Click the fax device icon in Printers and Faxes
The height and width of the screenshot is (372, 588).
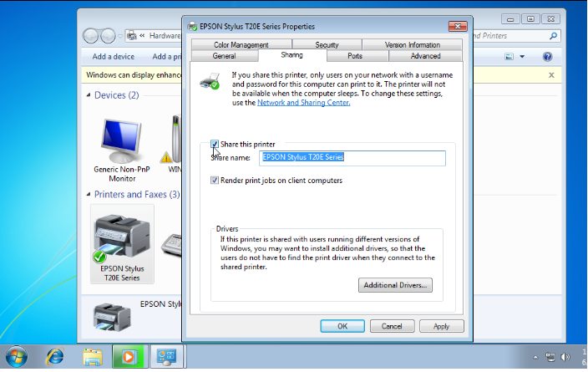[172, 245]
